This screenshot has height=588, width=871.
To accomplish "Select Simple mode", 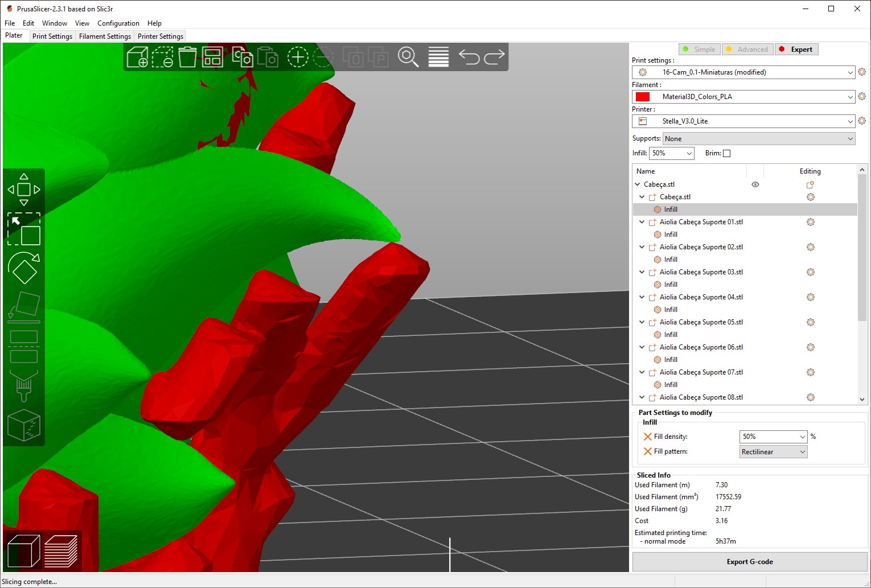I will tap(700, 50).
